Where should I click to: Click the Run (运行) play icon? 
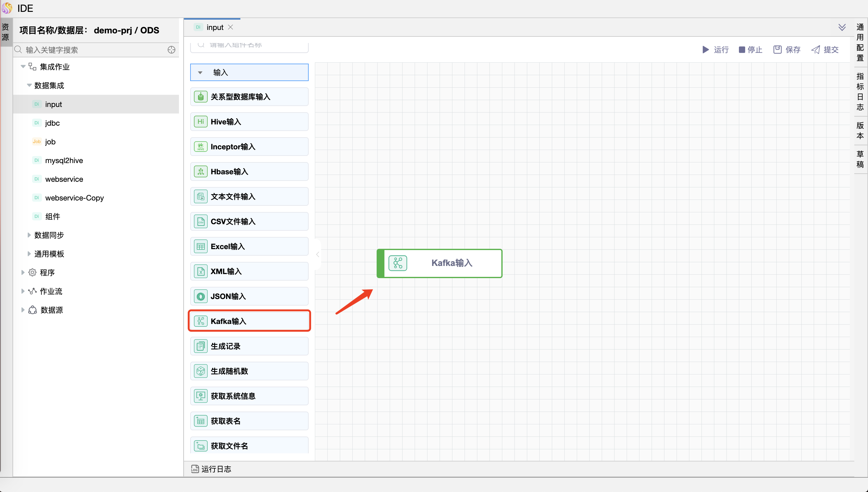[x=706, y=50]
